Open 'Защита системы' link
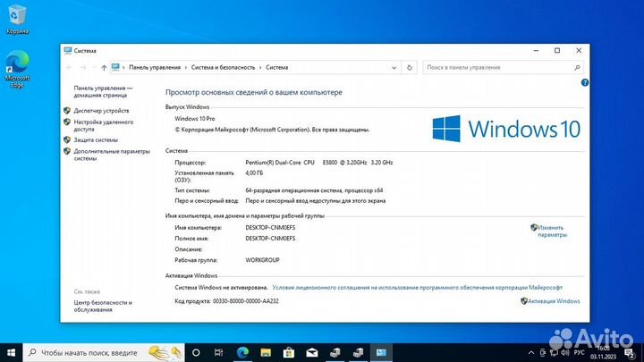 (96, 140)
